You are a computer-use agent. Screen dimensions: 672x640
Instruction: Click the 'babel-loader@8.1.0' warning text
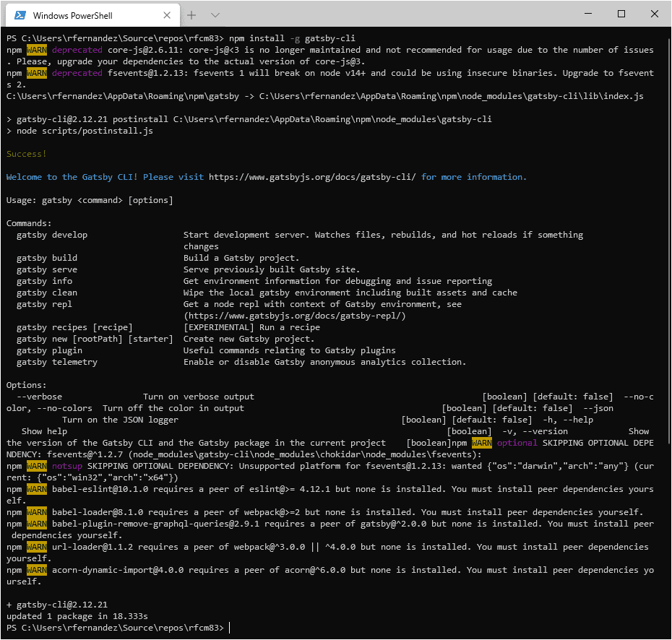pyautogui.click(x=98, y=512)
